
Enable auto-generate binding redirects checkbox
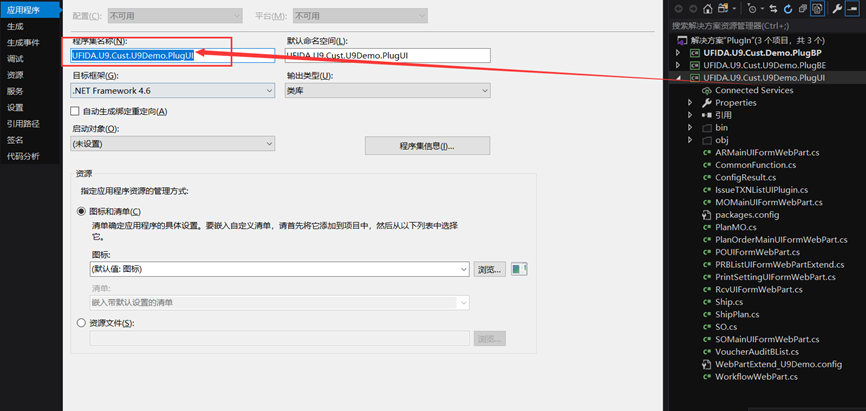pos(75,111)
